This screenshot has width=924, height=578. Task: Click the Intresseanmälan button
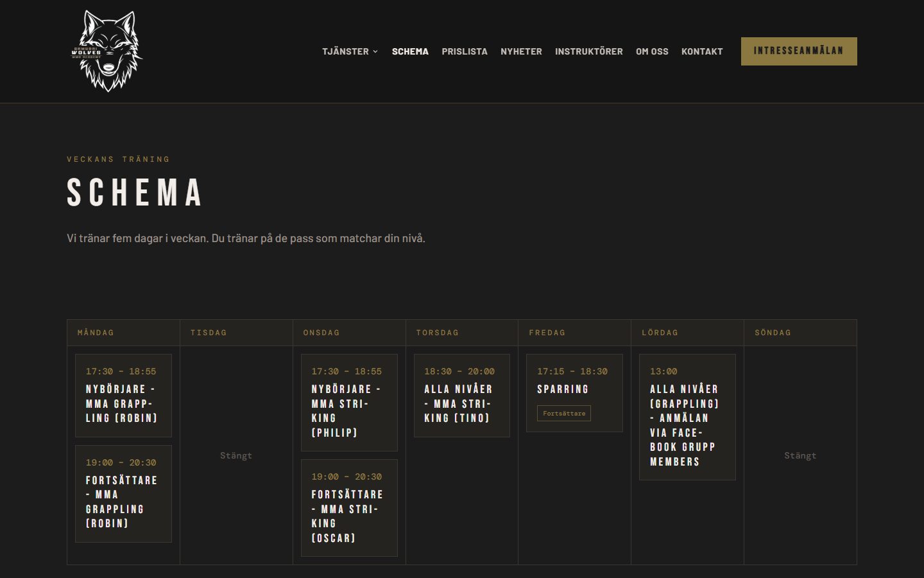(x=799, y=51)
